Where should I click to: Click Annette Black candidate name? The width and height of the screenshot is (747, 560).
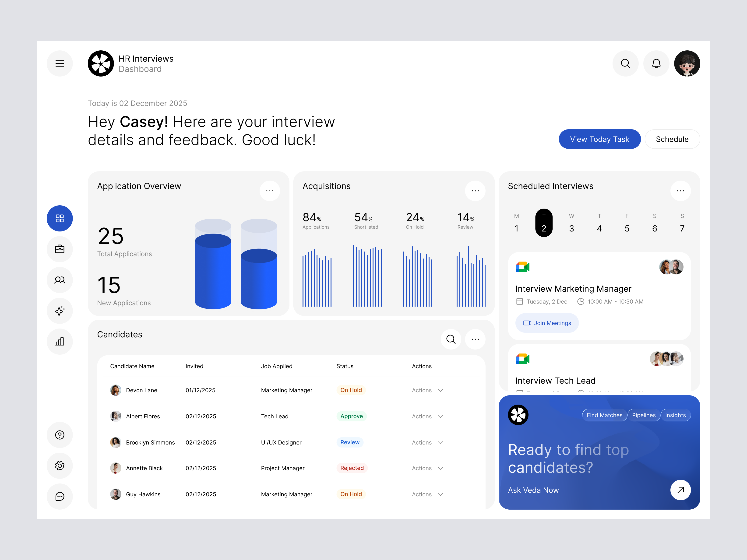point(144,468)
